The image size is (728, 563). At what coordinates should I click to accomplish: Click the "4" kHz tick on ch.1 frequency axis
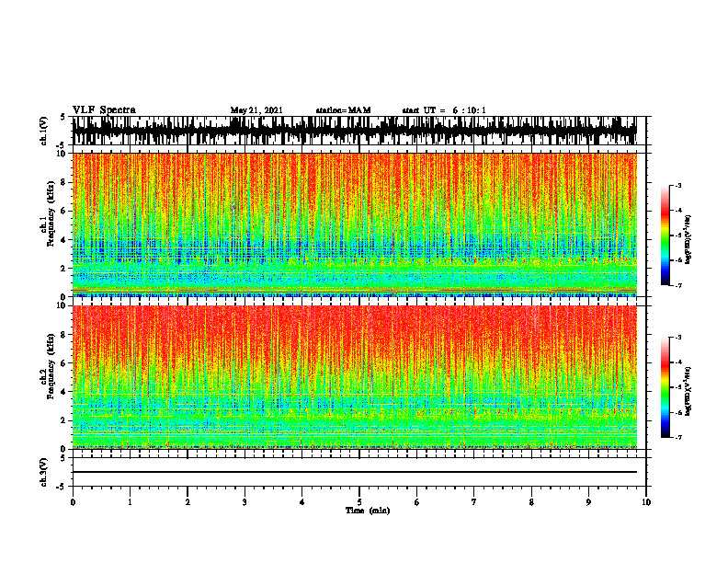click(63, 240)
